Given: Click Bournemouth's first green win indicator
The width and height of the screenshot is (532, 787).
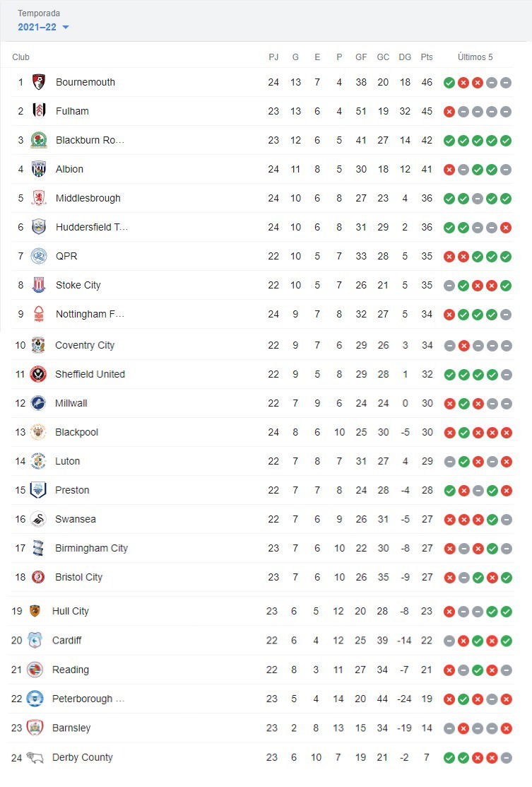Looking at the screenshot, I should 449,83.
